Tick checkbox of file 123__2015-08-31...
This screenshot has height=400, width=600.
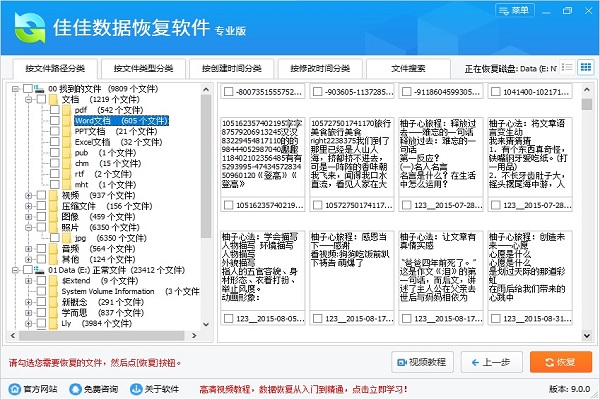tap(496, 318)
